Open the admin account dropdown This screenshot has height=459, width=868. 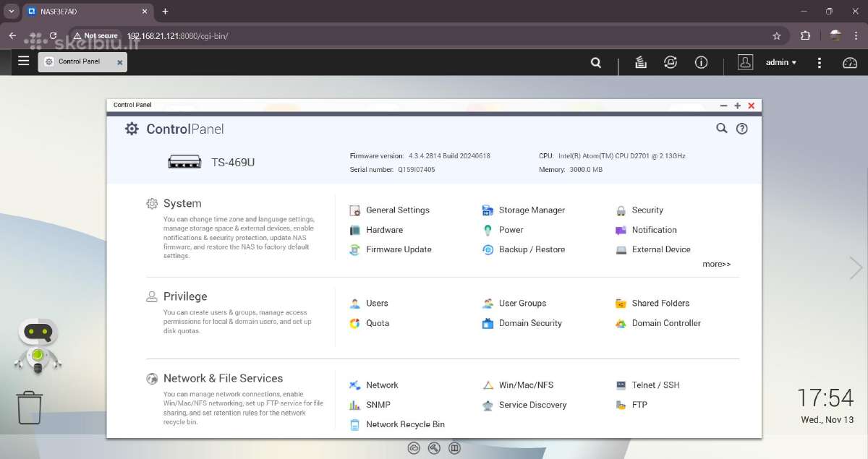(x=781, y=62)
